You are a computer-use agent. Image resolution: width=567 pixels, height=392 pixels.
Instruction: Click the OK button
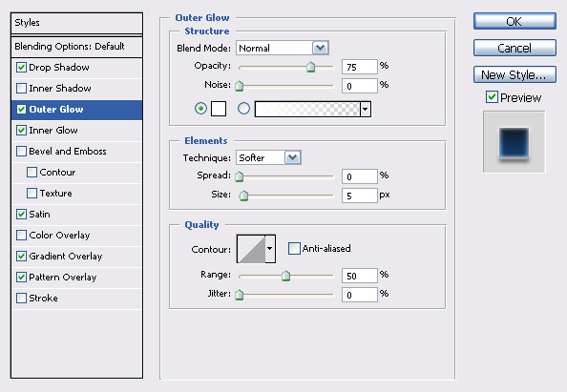click(x=514, y=21)
